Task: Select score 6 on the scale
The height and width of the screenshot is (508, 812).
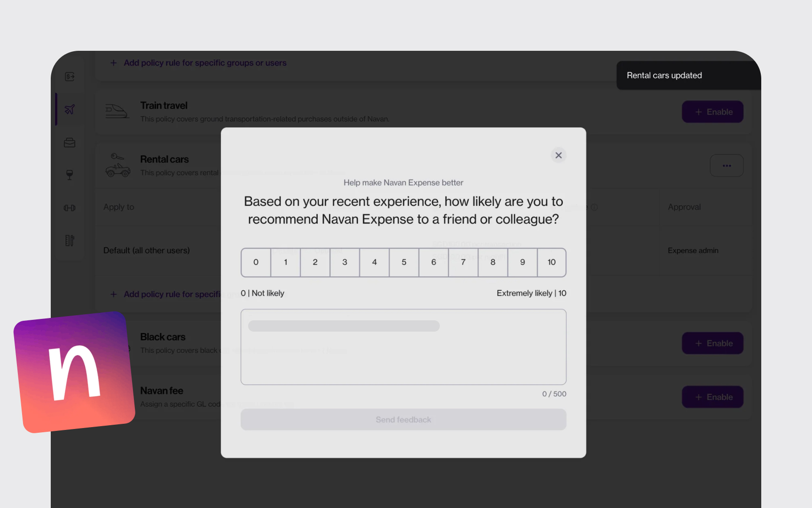Action: tap(434, 262)
